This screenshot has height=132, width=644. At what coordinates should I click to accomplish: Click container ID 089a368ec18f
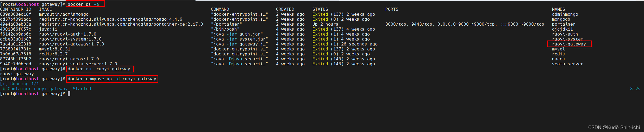(16, 14)
